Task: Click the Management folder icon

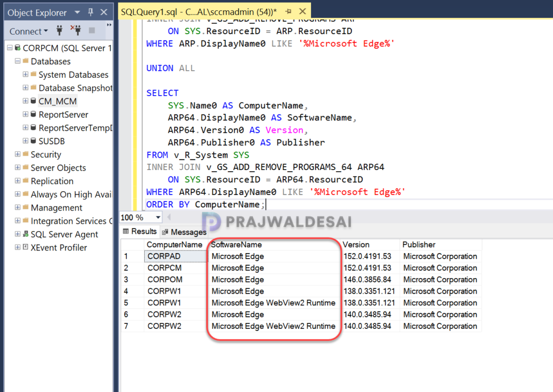Action: click(25, 207)
